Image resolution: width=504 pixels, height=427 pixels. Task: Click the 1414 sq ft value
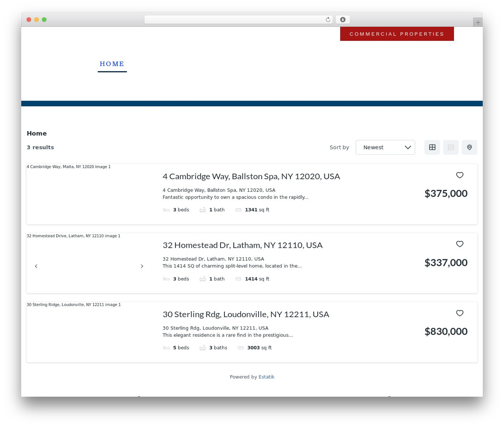pos(257,279)
